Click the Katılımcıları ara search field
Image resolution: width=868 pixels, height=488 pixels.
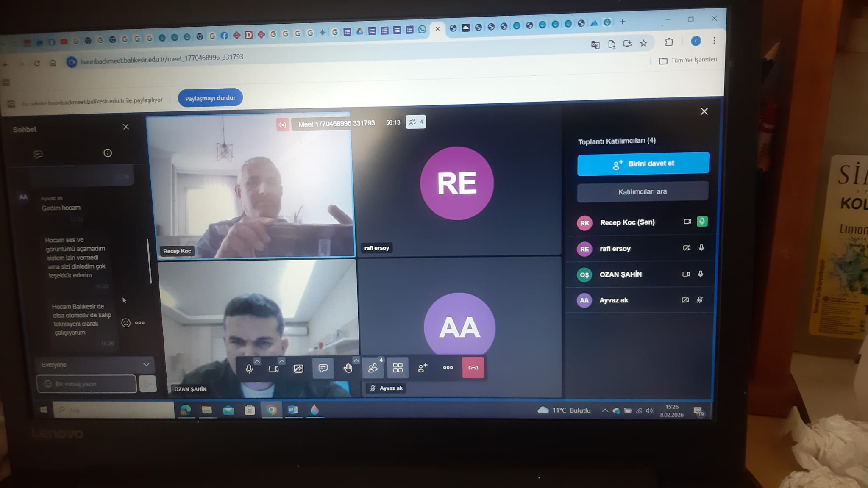tap(643, 192)
